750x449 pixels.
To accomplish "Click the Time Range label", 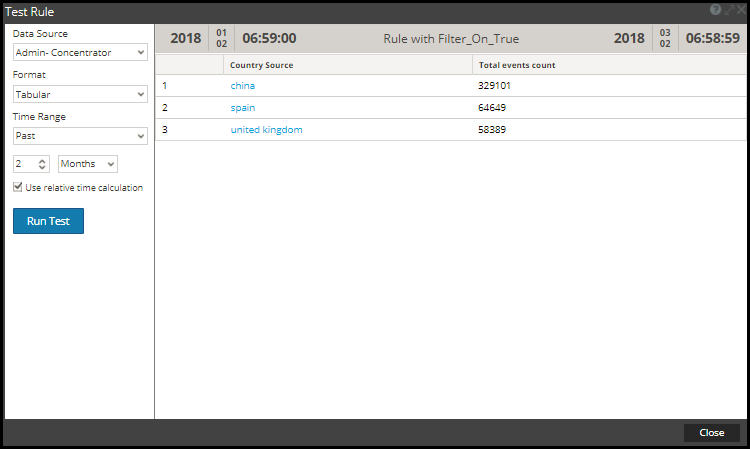I will point(39,117).
